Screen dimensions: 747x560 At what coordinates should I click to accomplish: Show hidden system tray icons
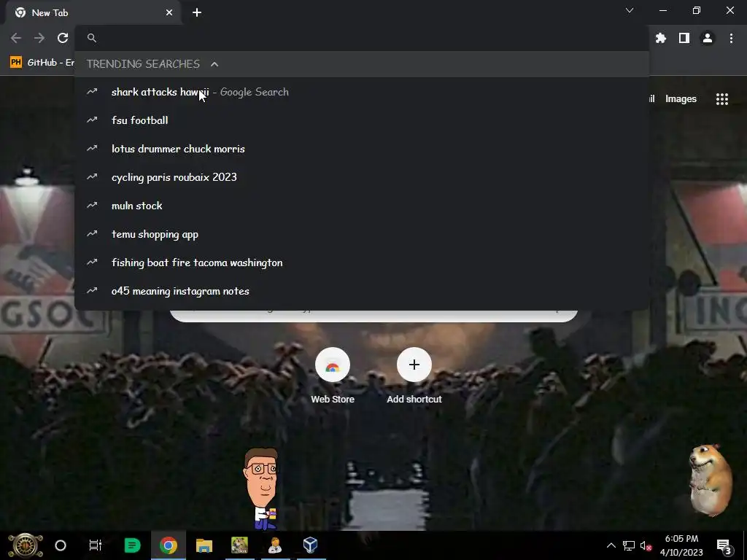611,545
